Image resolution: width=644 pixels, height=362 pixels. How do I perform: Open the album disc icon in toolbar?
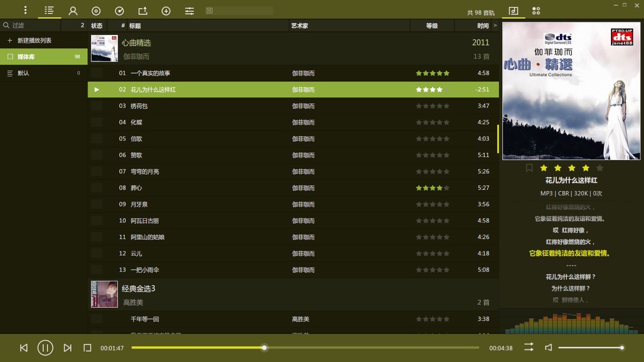(x=96, y=10)
